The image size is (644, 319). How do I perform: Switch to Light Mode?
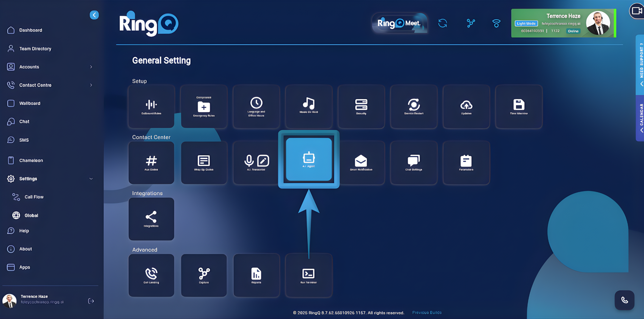(x=526, y=23)
